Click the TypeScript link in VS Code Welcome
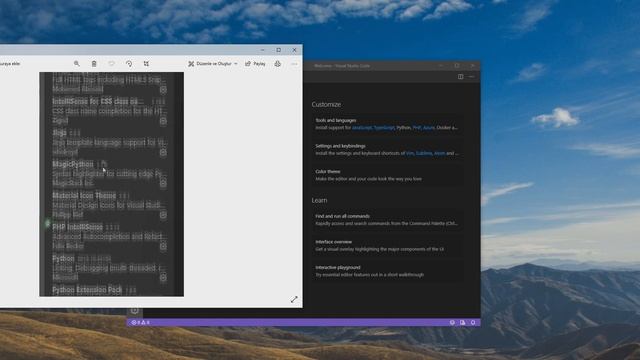 (384, 128)
